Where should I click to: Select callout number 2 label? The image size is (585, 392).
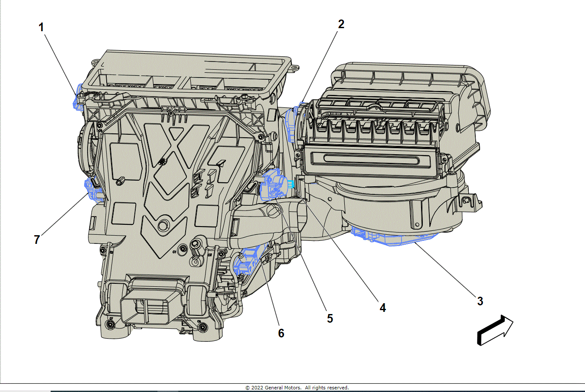[x=341, y=24]
